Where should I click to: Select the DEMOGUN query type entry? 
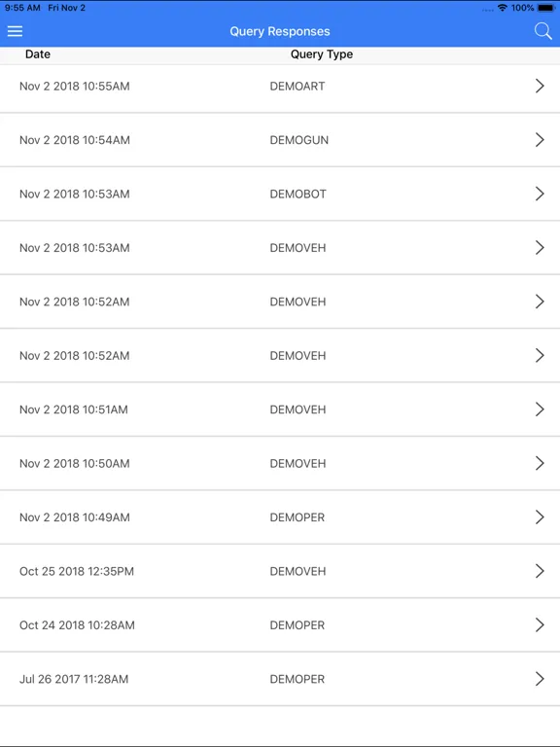(299, 140)
